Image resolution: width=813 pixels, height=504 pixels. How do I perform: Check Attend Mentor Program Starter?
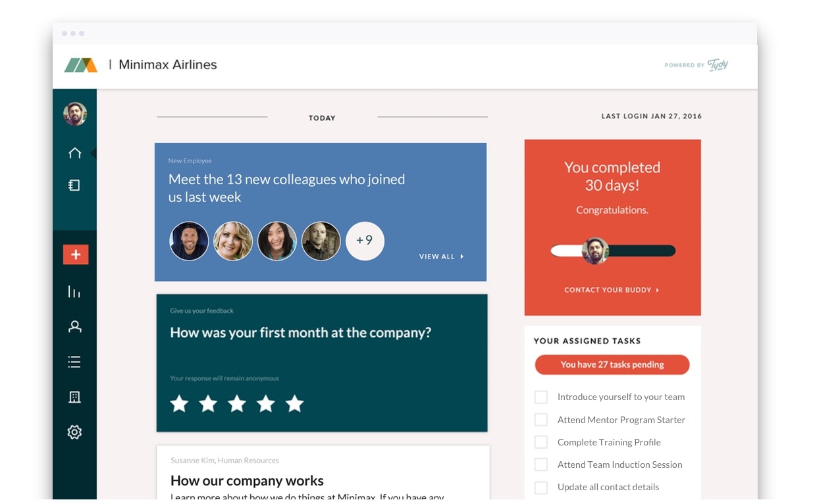pyautogui.click(x=540, y=420)
